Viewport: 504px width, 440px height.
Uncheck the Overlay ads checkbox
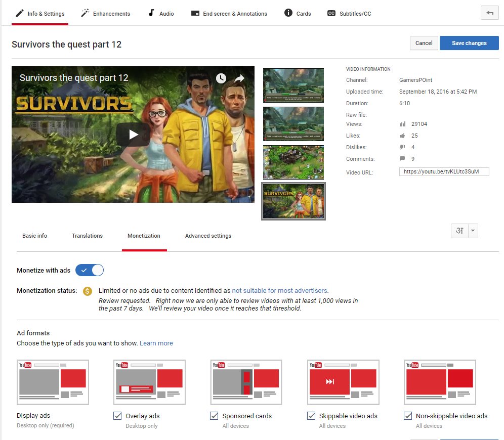(x=117, y=416)
